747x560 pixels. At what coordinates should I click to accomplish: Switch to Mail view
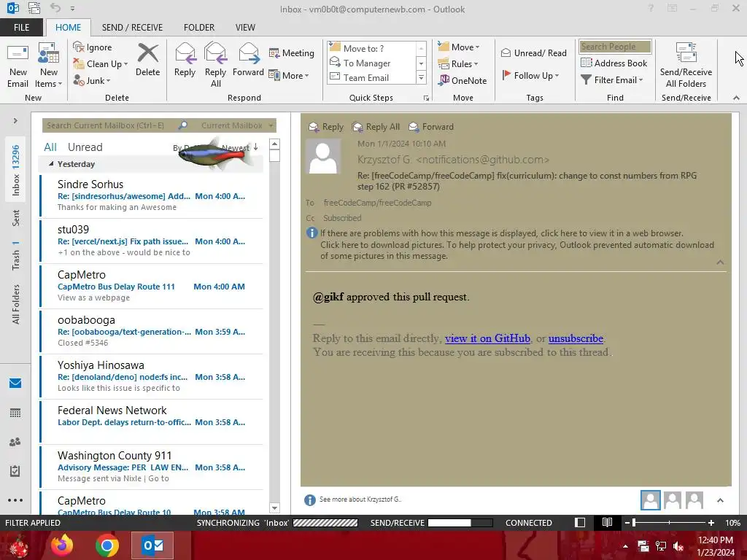(x=15, y=383)
